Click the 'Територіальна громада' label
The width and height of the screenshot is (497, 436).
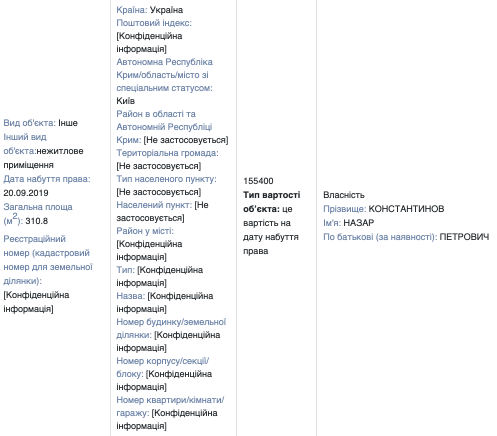tap(167, 153)
